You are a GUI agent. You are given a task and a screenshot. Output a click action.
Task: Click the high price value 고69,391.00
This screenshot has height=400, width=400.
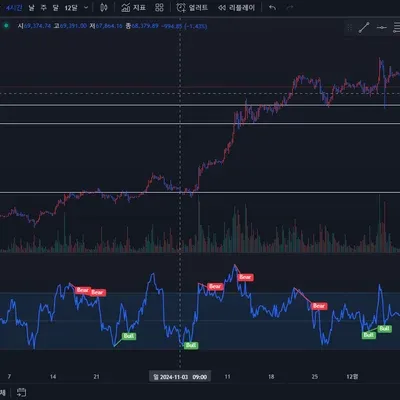click(70, 26)
